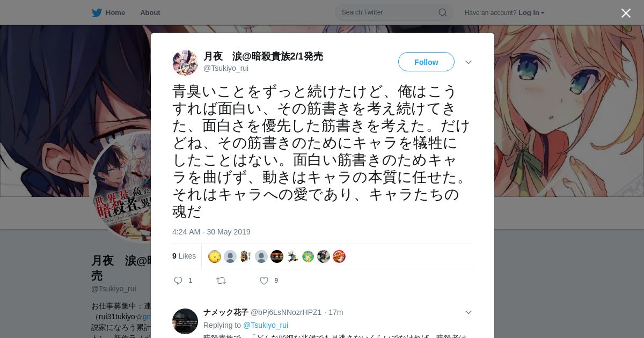The height and width of the screenshot is (338, 644).
Task: Go to Home in top navigation
Action: [x=115, y=12]
